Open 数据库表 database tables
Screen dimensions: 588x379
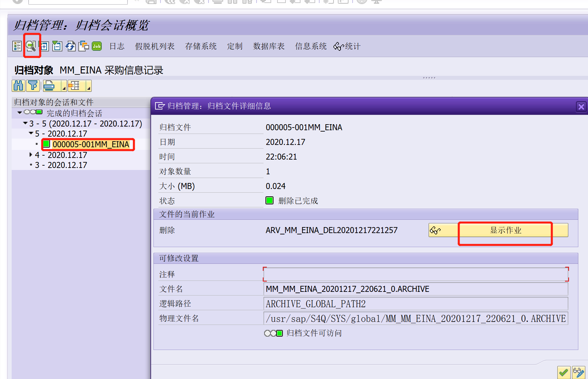click(269, 46)
